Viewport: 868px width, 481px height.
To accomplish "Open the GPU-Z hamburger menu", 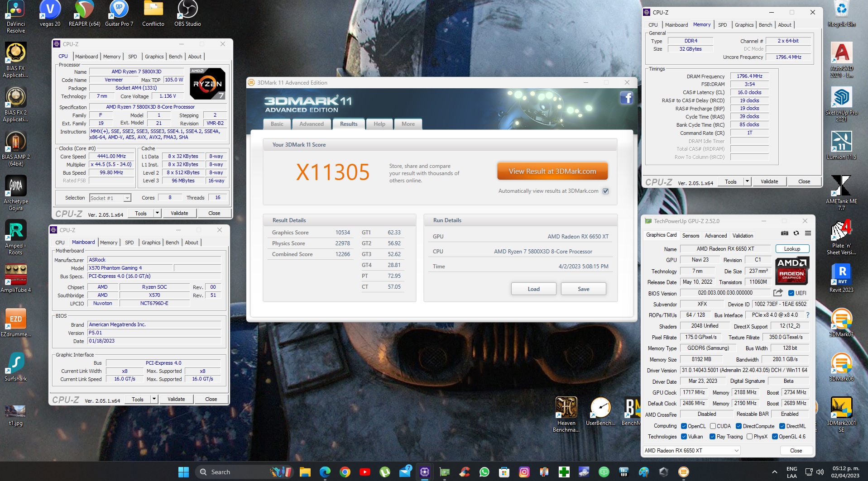I will click(808, 233).
